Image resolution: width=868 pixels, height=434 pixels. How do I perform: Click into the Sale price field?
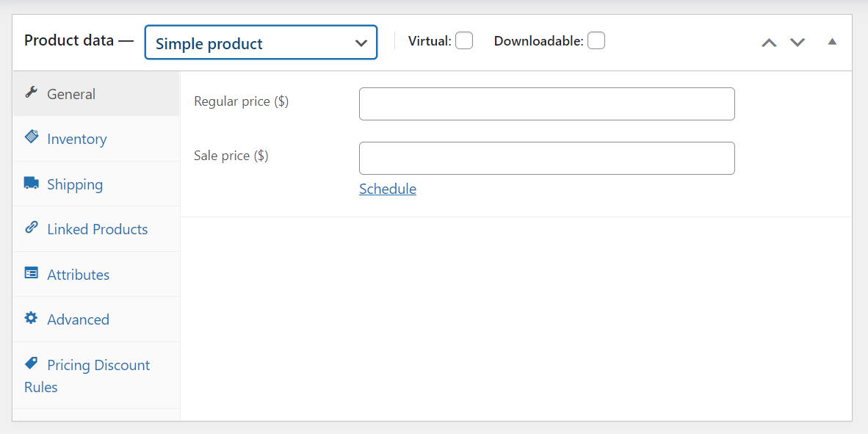pyautogui.click(x=546, y=158)
